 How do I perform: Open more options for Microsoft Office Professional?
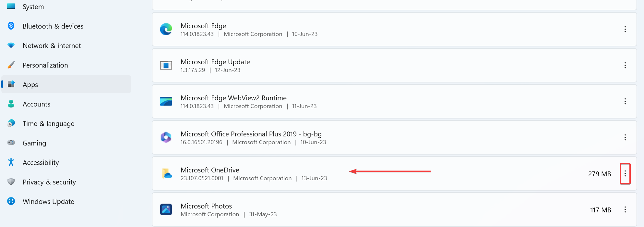click(x=625, y=137)
